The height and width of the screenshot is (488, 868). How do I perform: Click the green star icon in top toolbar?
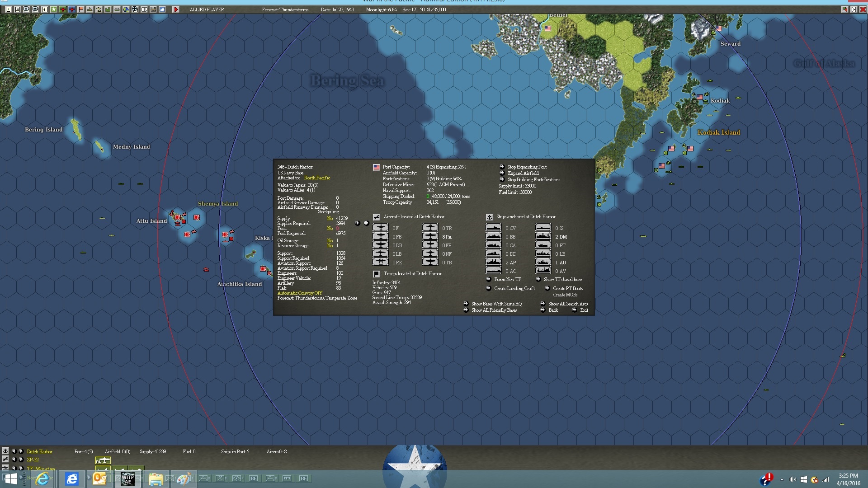(x=54, y=9)
